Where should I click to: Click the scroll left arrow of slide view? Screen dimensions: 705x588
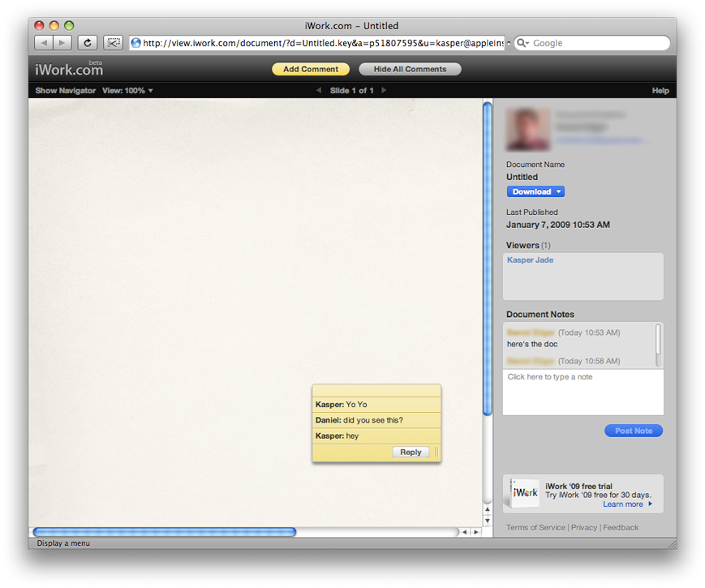[x=464, y=532]
